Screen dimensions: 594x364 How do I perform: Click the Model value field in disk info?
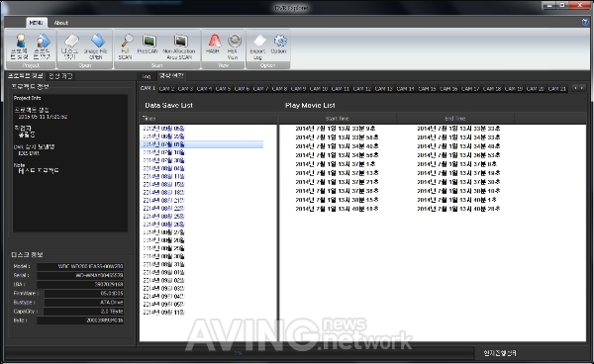pos(80,266)
